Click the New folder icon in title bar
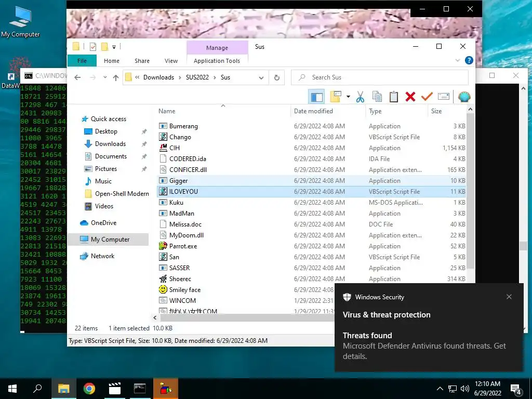 click(x=105, y=47)
